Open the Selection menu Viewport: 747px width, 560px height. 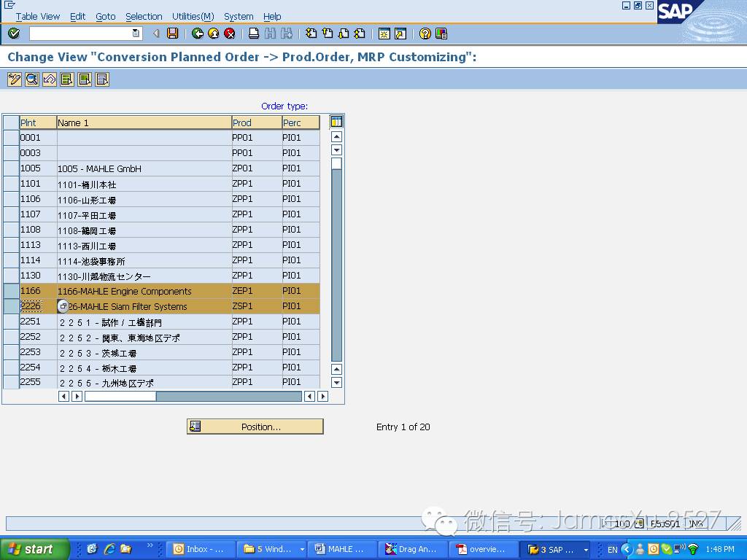pyautogui.click(x=144, y=16)
